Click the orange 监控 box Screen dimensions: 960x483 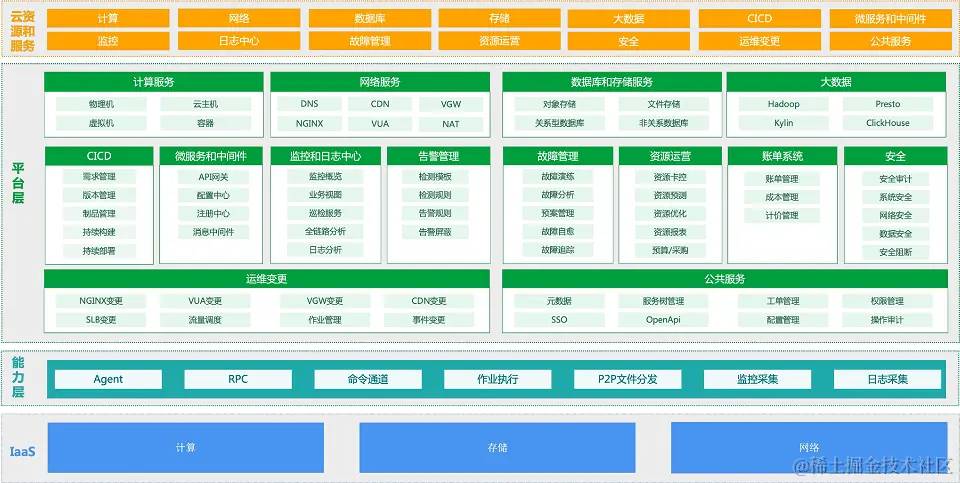(108, 41)
